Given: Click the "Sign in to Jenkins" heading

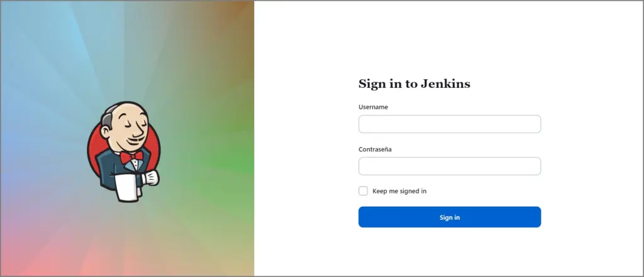Looking at the screenshot, I should [x=414, y=84].
